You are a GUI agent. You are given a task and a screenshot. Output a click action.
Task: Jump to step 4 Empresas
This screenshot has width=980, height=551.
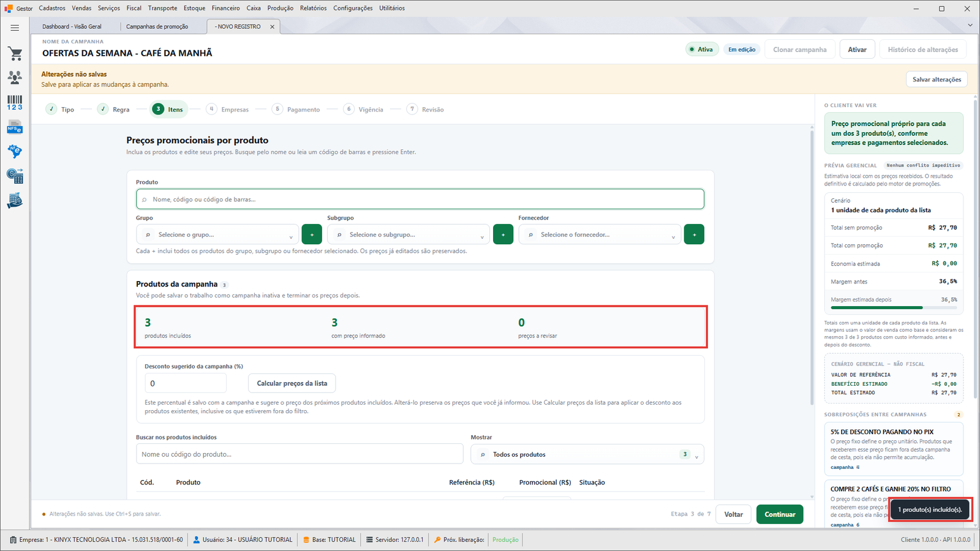coord(228,110)
